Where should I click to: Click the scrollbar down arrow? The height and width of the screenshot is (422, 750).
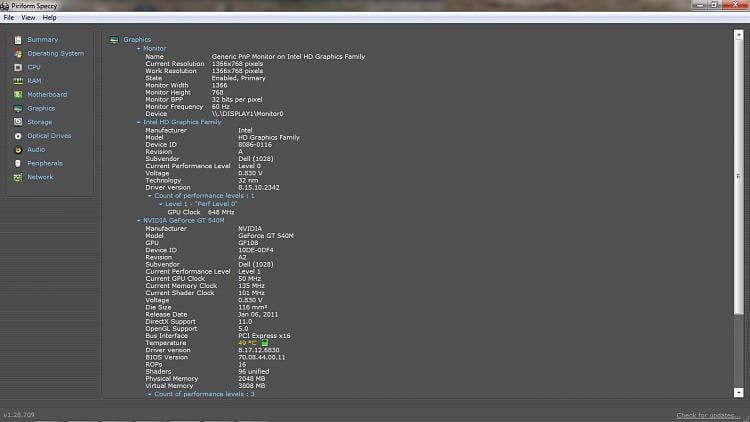coord(739,392)
